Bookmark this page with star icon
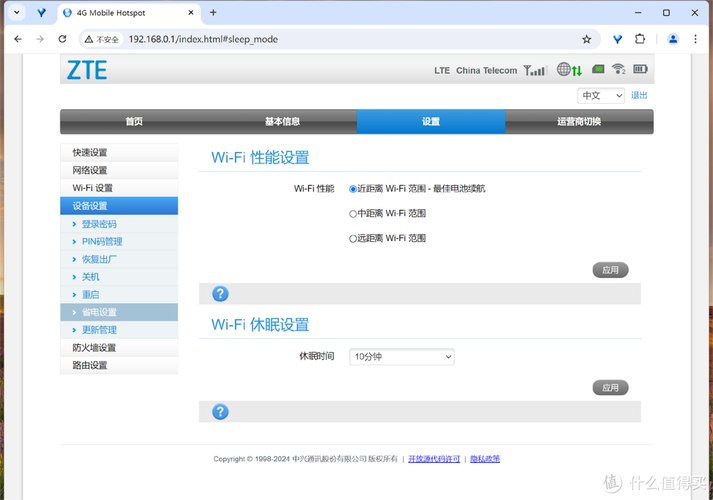The image size is (713, 500). [x=587, y=39]
